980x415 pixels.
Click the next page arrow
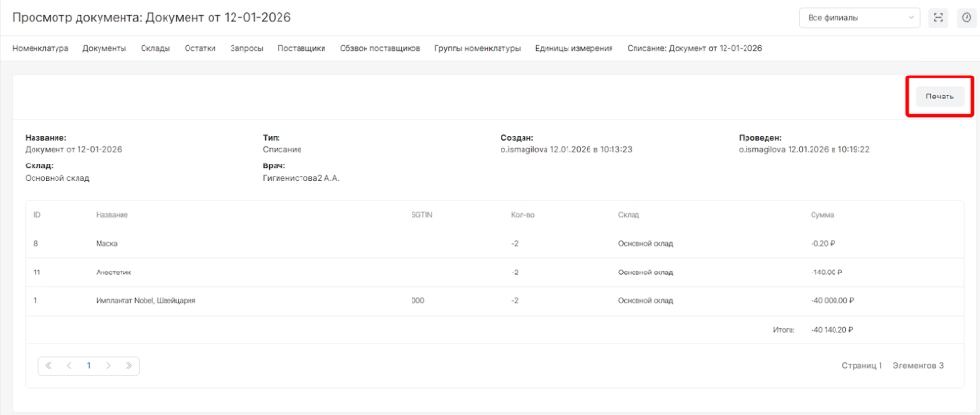pos(109,365)
